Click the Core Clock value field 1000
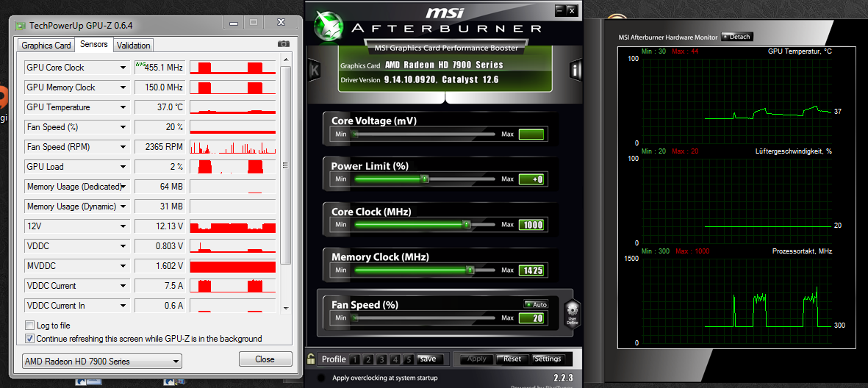 (x=531, y=226)
